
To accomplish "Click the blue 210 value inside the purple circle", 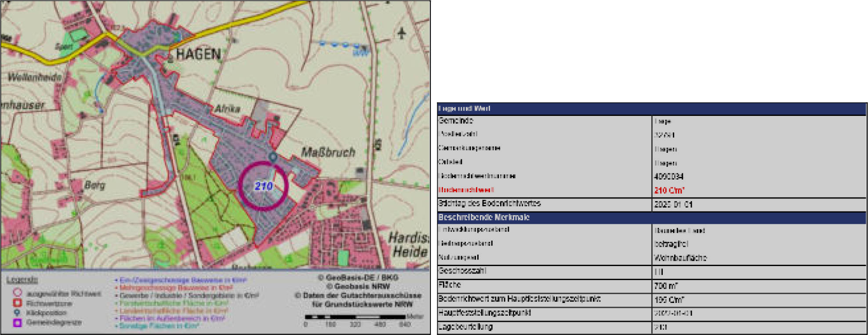I will pos(264,186).
